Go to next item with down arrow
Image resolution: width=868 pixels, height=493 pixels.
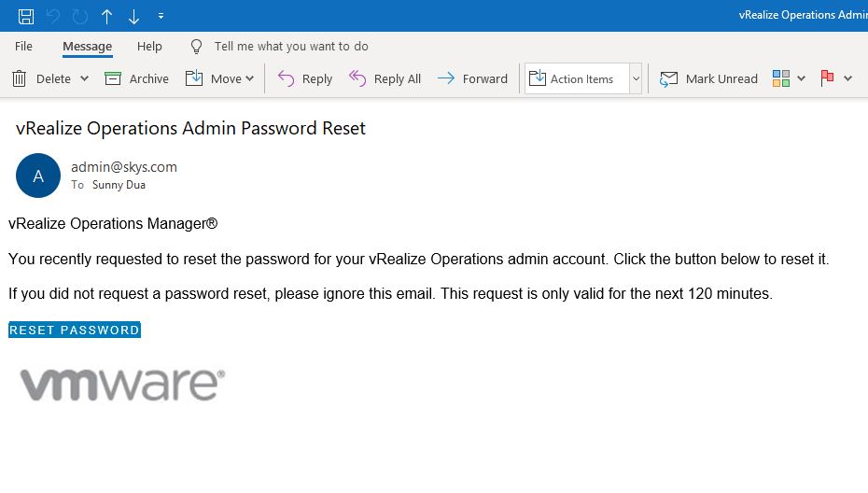[x=133, y=16]
